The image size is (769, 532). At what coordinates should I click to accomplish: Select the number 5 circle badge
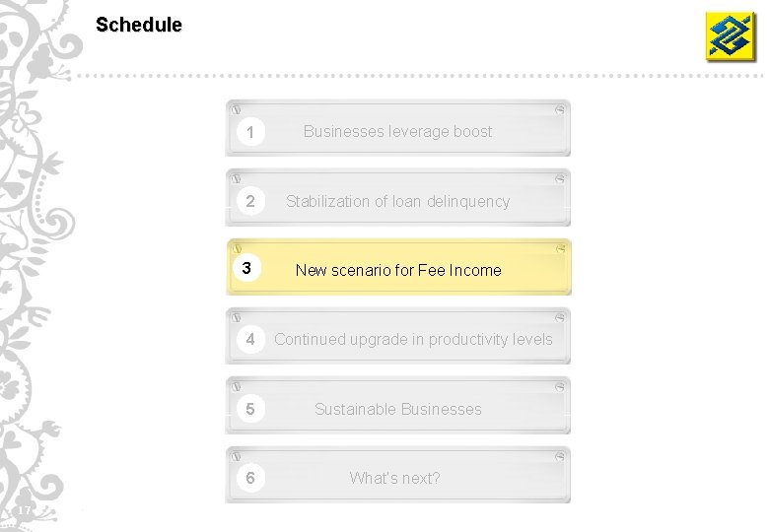coord(250,409)
